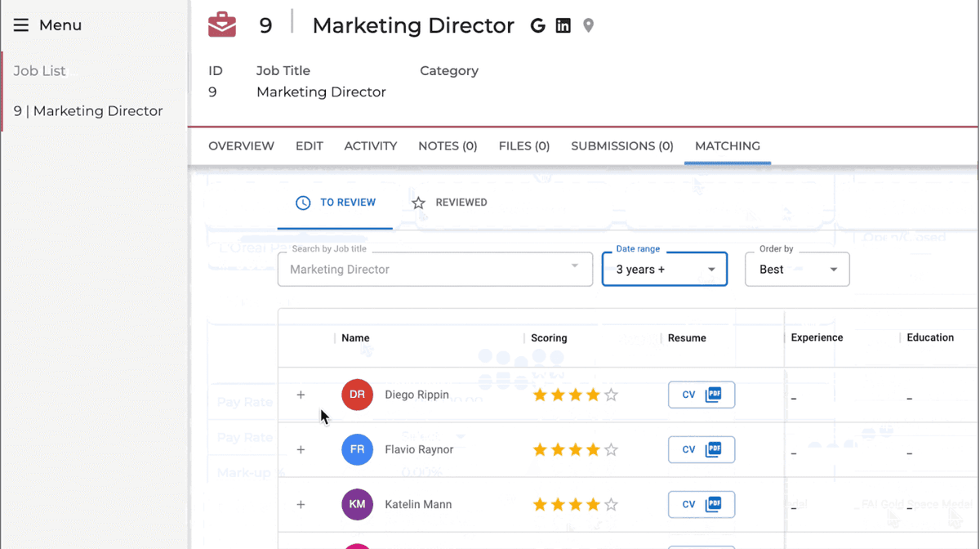This screenshot has width=980, height=549.
Task: Click the red briefcase job icon
Action: [x=222, y=25]
